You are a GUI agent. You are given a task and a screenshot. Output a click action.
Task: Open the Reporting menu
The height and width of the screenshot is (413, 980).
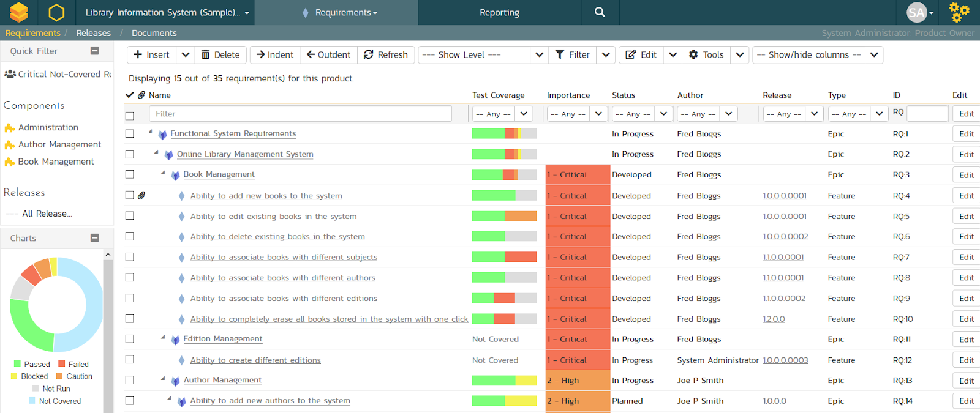[x=499, y=12]
